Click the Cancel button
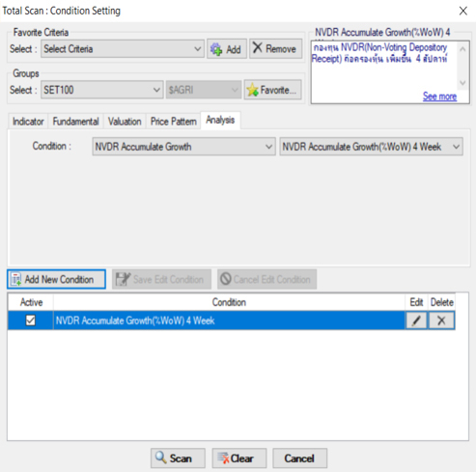This screenshot has height=472, width=476. click(x=300, y=458)
